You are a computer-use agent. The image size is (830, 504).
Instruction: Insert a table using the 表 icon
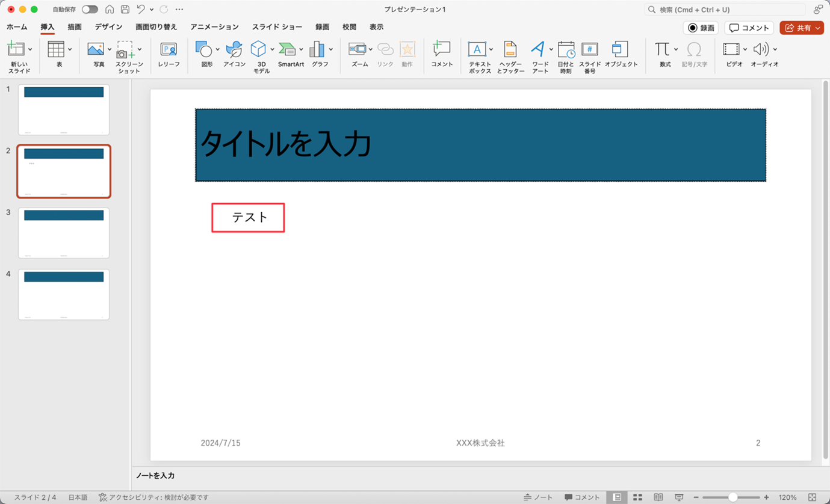(56, 49)
